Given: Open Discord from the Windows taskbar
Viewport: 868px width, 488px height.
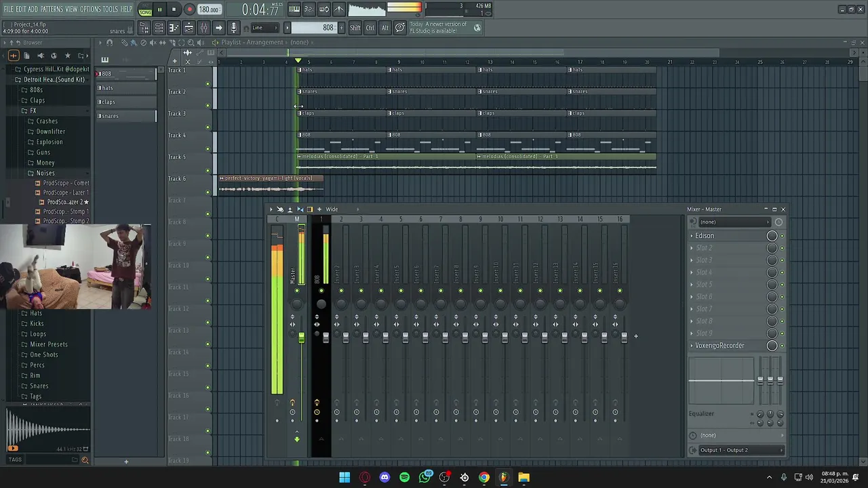Looking at the screenshot, I should [x=384, y=477].
